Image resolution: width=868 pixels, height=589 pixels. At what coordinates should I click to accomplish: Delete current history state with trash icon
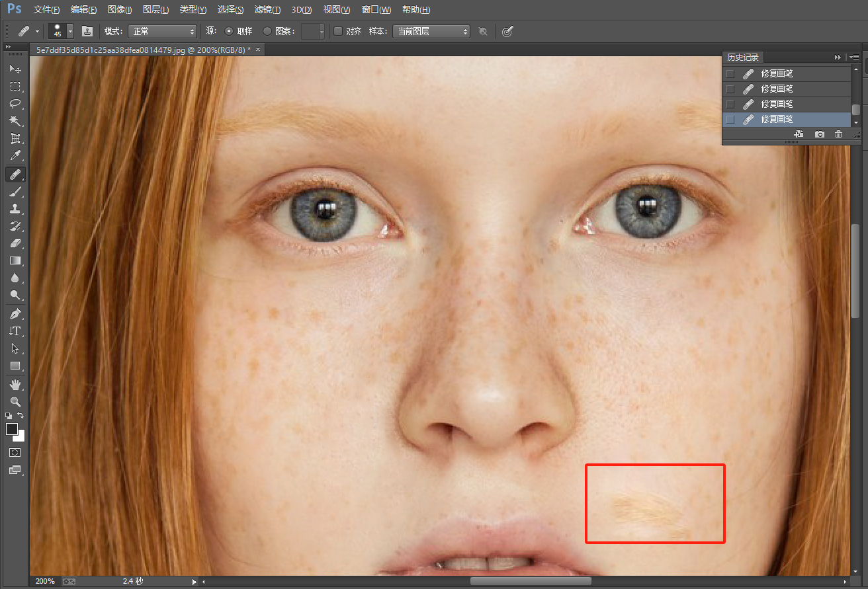click(839, 134)
